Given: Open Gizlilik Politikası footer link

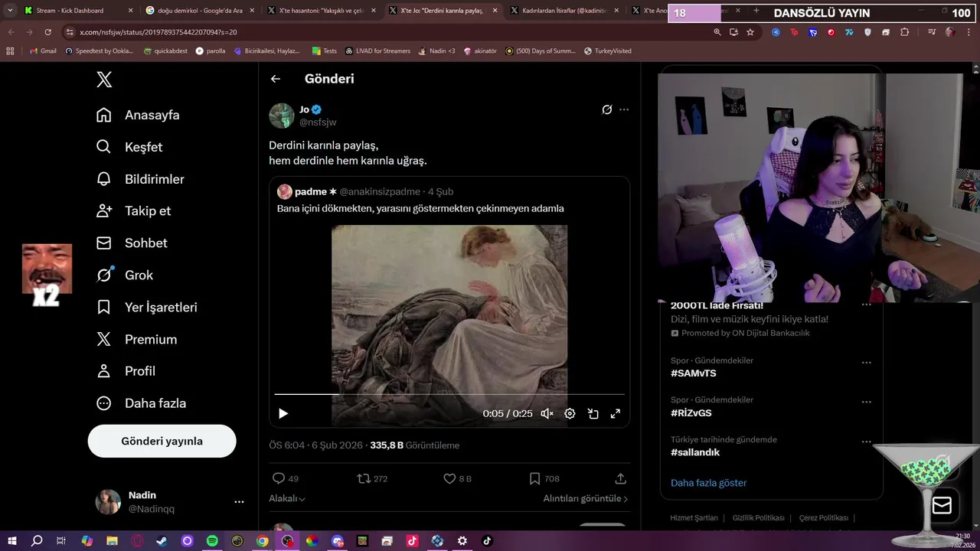Looking at the screenshot, I should tap(758, 518).
